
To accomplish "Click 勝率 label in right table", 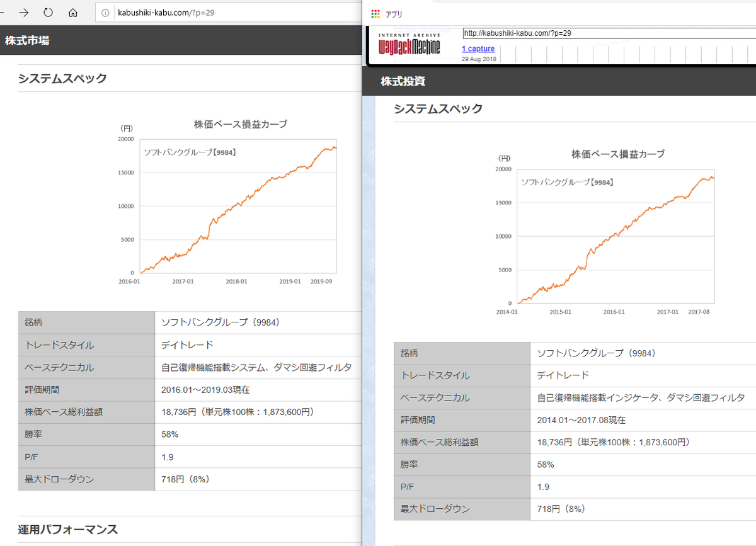I will 409,465.
